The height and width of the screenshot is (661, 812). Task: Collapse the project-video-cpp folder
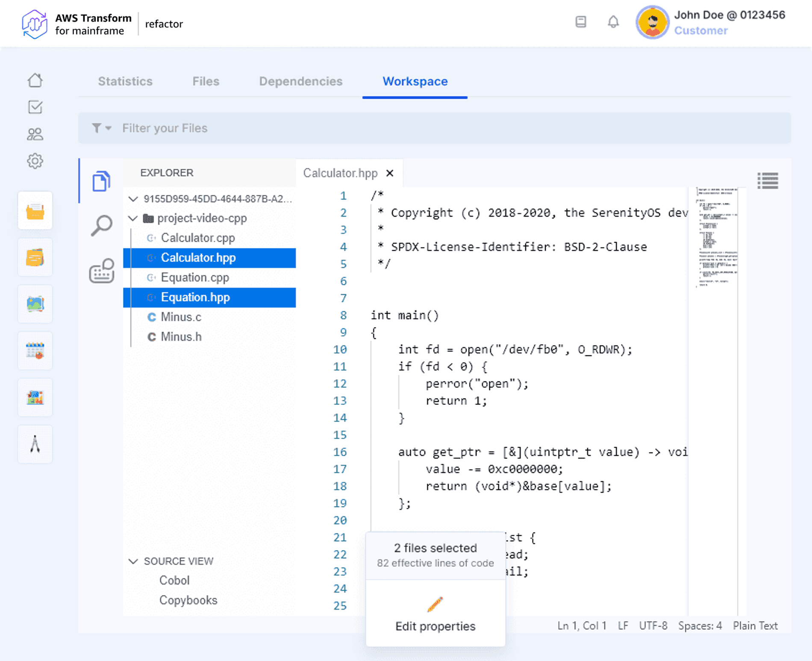coord(133,218)
